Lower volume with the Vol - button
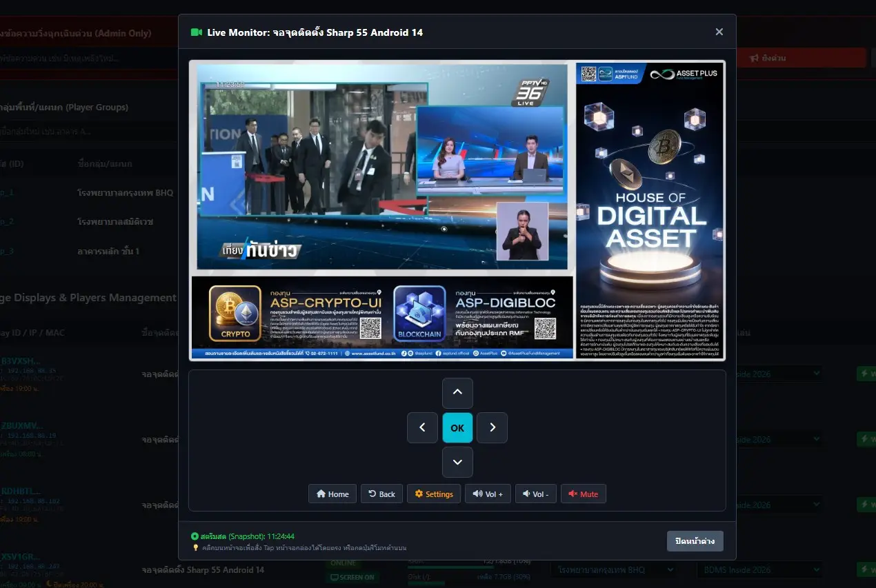The height and width of the screenshot is (588, 876). [535, 494]
